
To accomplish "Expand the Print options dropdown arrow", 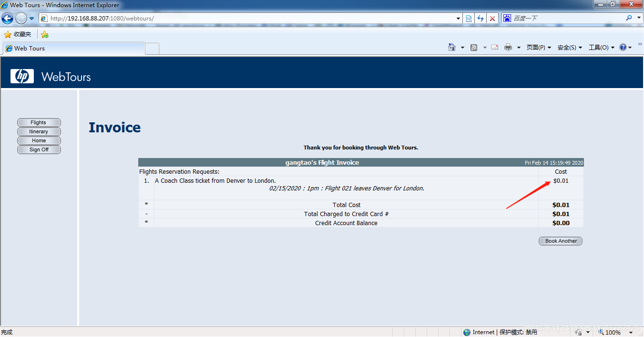I will [x=519, y=48].
